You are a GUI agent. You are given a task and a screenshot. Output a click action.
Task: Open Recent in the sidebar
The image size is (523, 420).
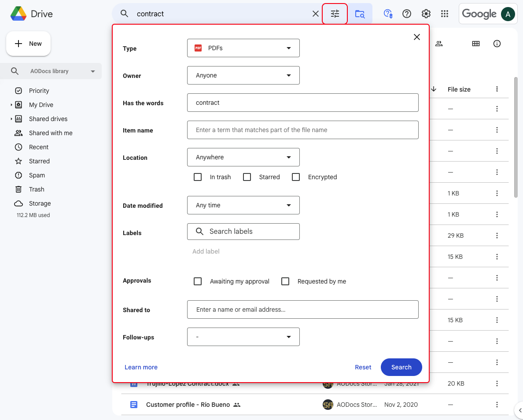click(39, 147)
